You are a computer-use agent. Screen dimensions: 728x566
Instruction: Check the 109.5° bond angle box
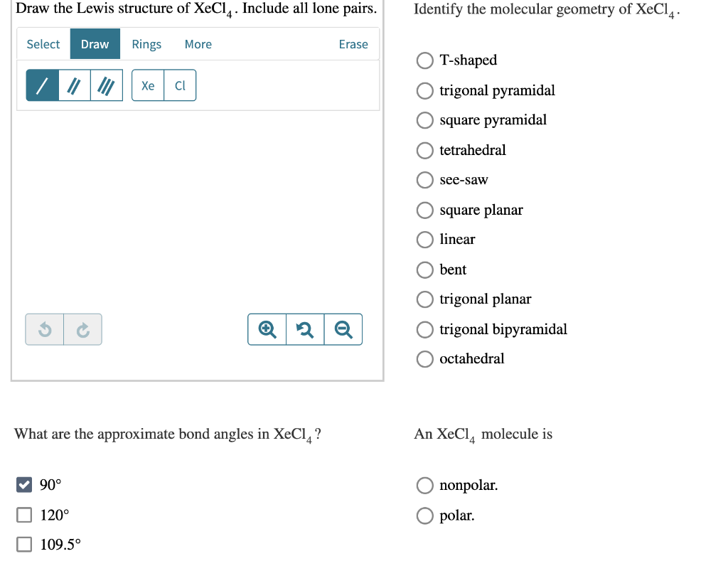click(24, 544)
